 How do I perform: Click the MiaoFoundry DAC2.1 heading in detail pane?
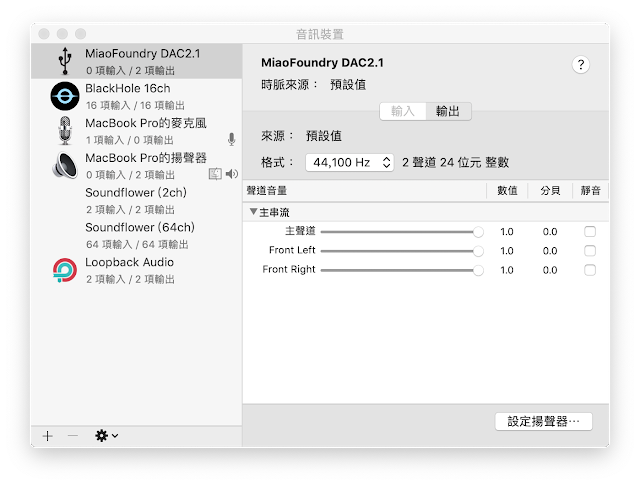[x=322, y=63]
